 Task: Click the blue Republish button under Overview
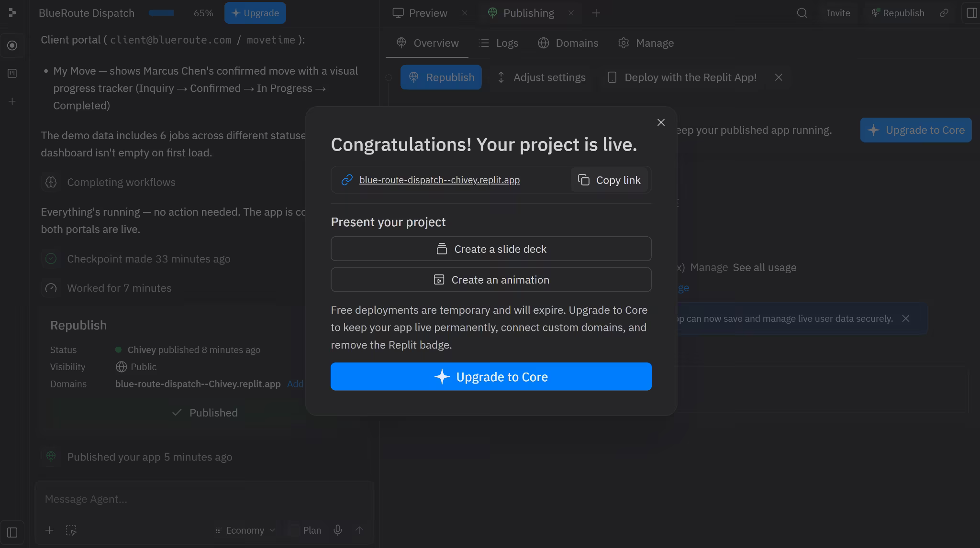pos(441,77)
